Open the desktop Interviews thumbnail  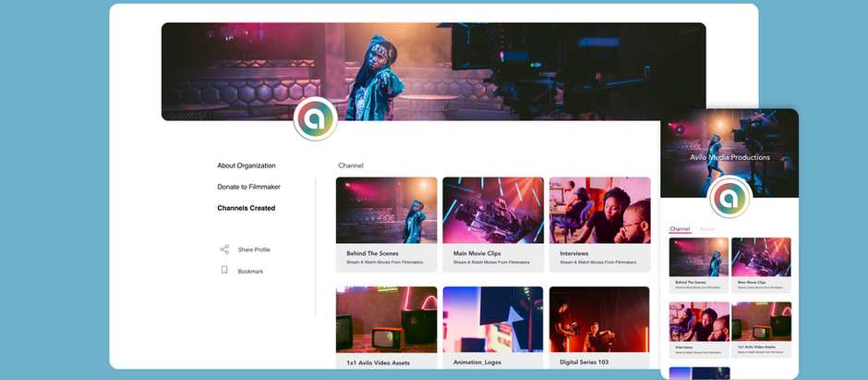[x=600, y=211]
